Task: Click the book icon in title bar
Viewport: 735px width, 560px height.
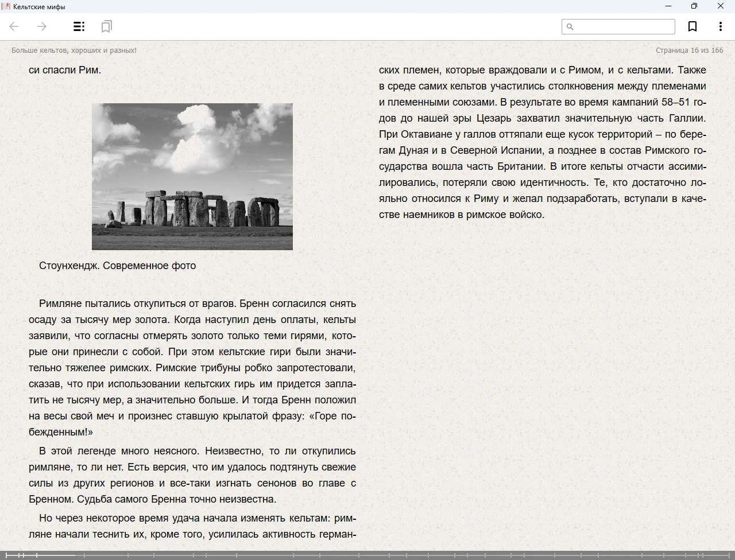Action: coord(6,6)
